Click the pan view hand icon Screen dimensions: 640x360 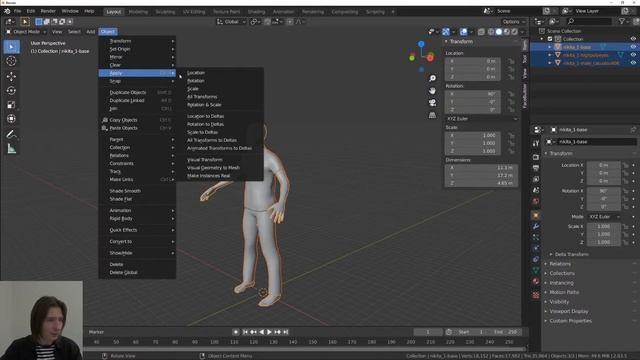coord(432,91)
